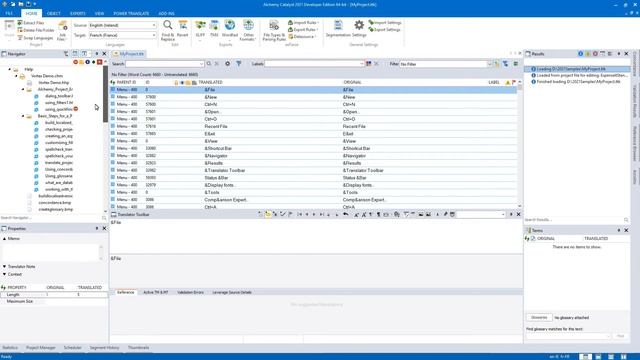Collapse the Memo section in Properties
Viewport: 640px width, 360px height.
(x=4, y=238)
